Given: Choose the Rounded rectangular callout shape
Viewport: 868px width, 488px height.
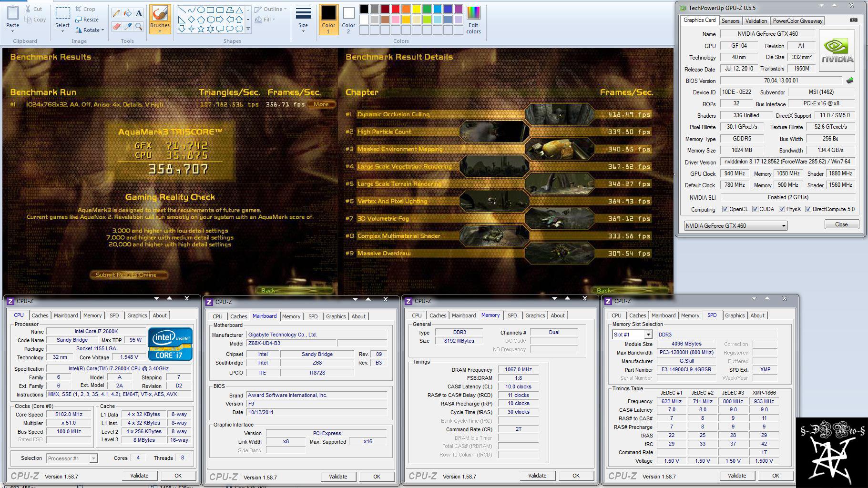Looking at the screenshot, I should pos(220,29).
